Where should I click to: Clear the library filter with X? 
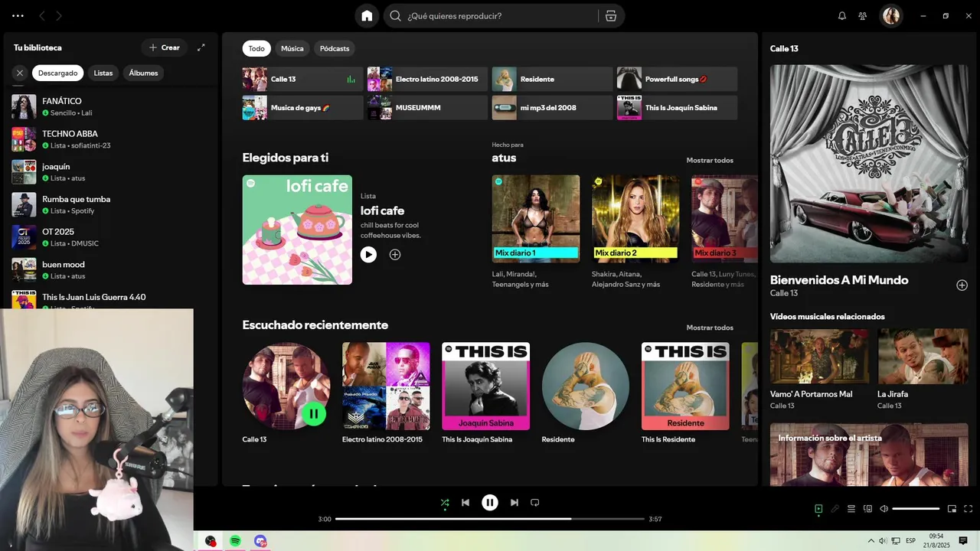20,73
